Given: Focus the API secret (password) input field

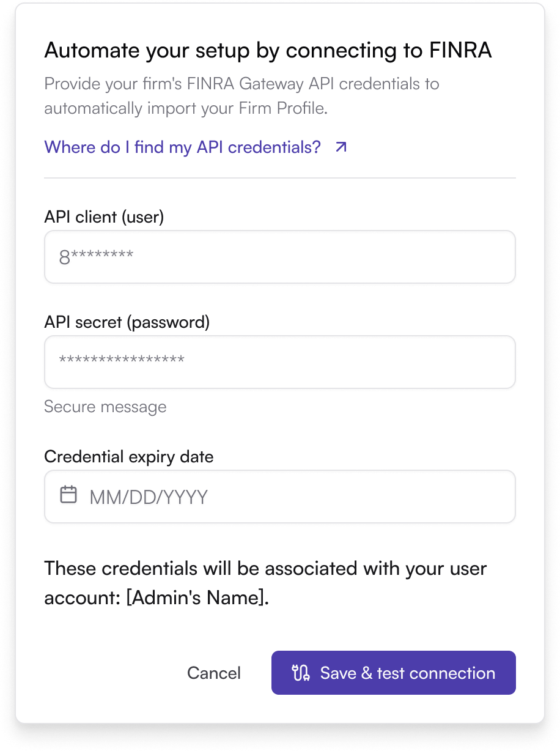Looking at the screenshot, I should click(280, 362).
